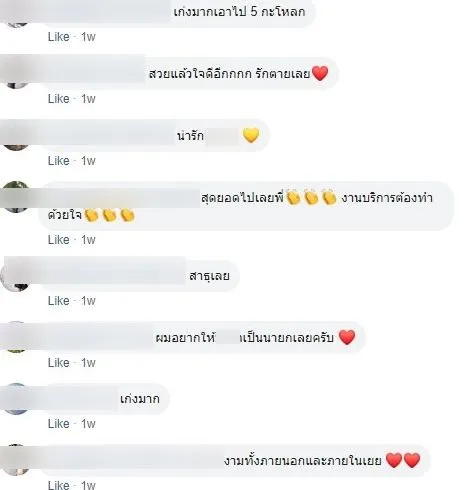Like the สาธุเลย comment
465x490 pixels.
point(59,301)
